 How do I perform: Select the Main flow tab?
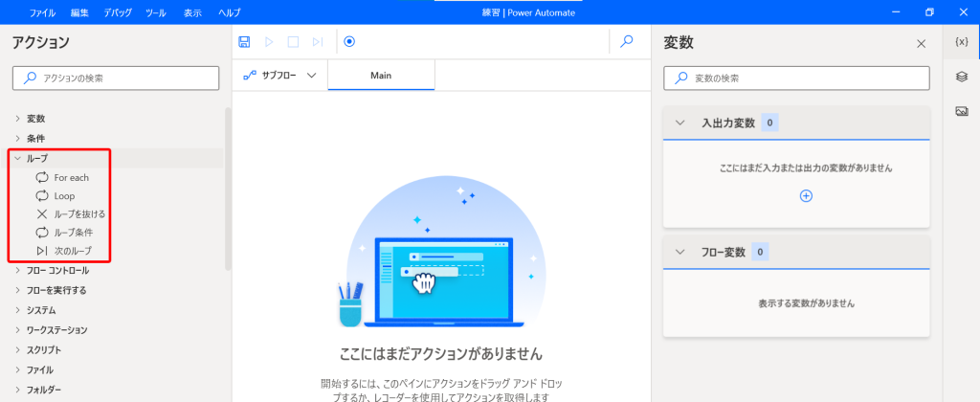coord(381,76)
